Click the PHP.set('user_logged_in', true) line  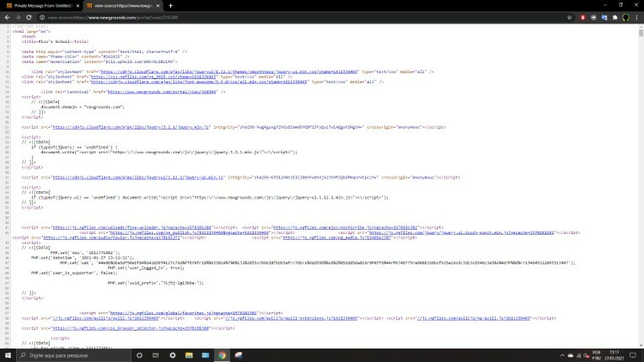tap(146, 268)
